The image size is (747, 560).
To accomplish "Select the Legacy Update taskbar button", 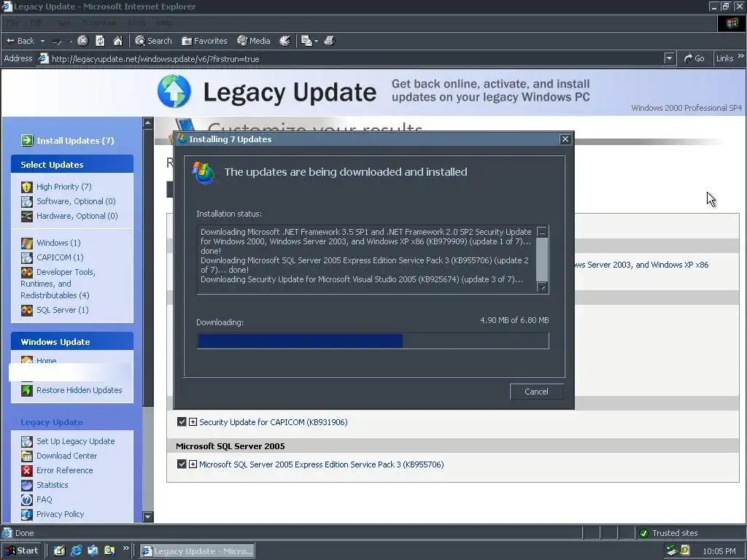I will pyautogui.click(x=198, y=551).
